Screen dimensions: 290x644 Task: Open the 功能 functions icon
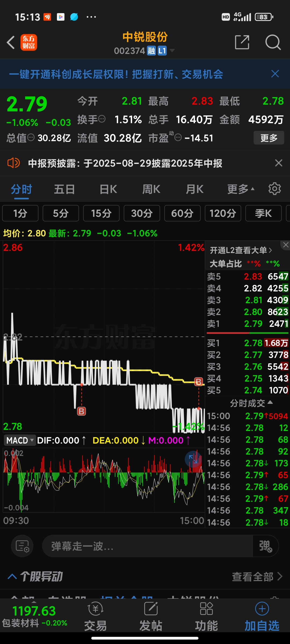pos(206,616)
